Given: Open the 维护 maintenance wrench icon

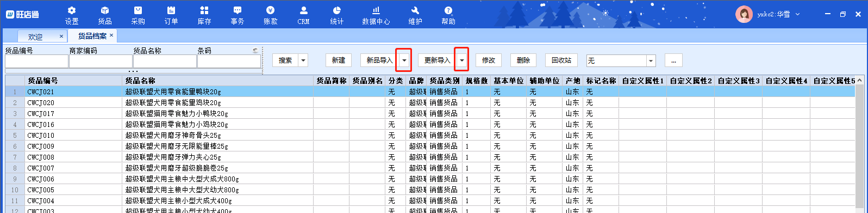Looking at the screenshot, I should pos(415,10).
